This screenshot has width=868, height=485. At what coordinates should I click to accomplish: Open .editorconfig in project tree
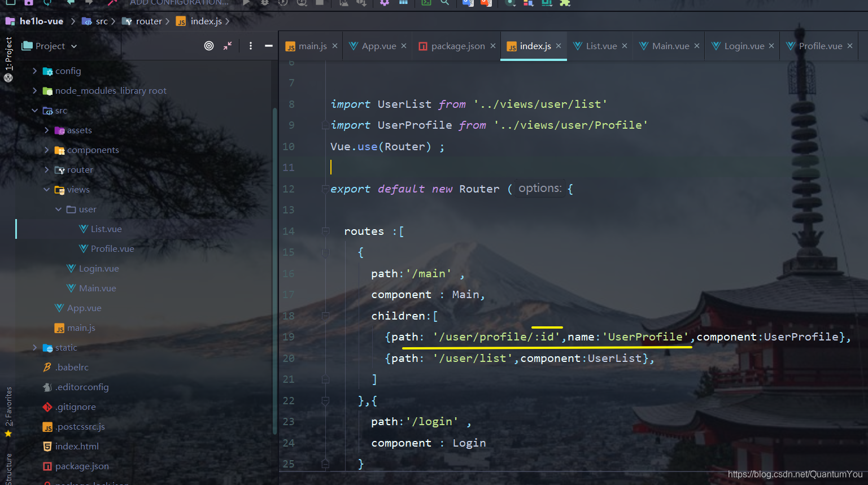(x=76, y=387)
